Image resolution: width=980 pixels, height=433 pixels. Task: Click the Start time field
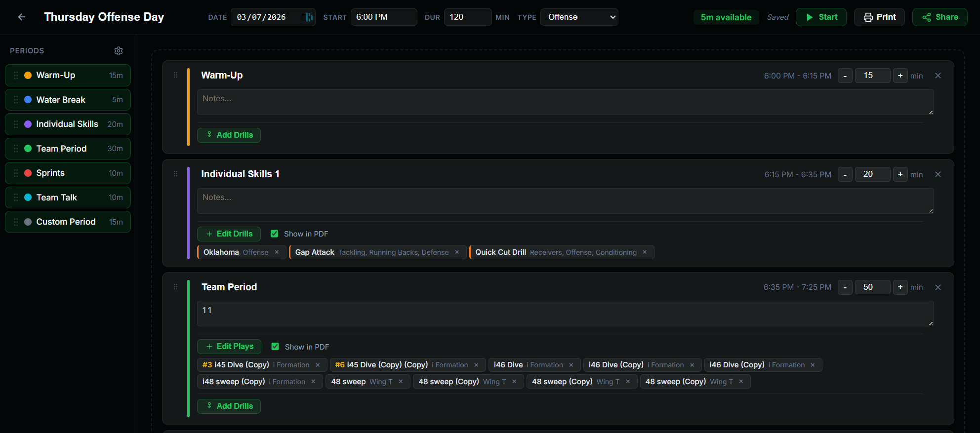(x=384, y=17)
